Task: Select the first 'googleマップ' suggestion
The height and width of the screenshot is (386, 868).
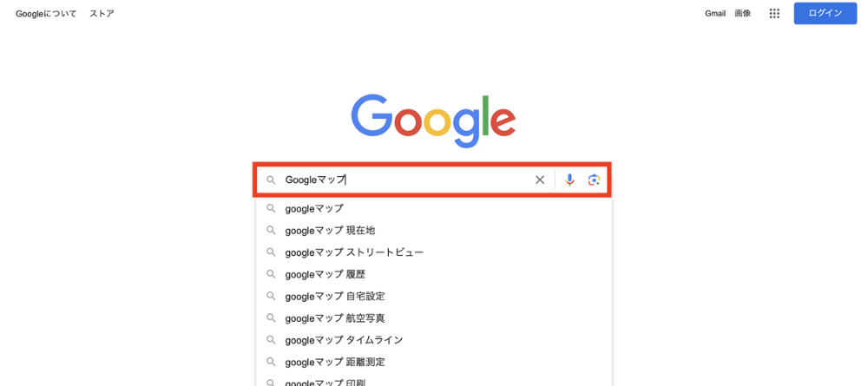Action: pyautogui.click(x=314, y=208)
